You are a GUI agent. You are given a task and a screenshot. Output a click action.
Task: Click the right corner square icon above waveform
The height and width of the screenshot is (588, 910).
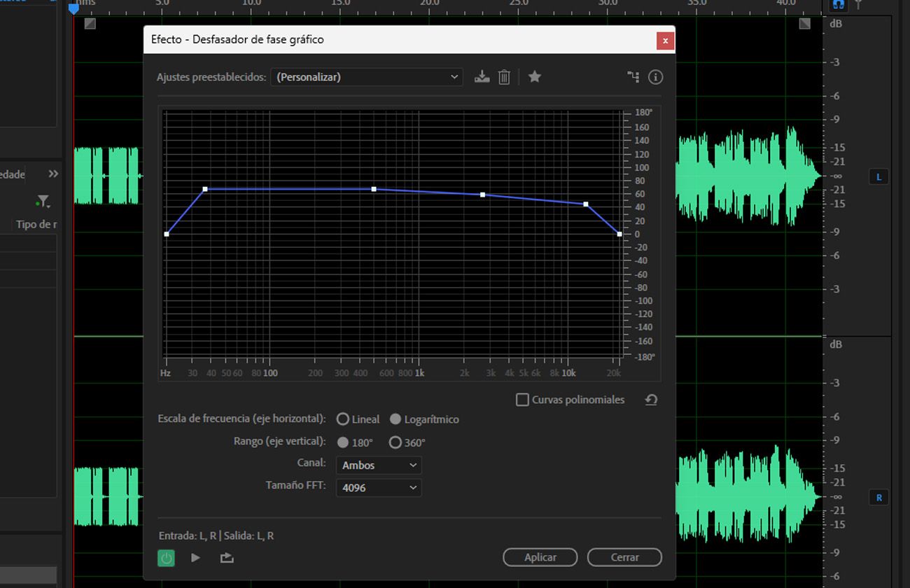pyautogui.click(x=804, y=24)
